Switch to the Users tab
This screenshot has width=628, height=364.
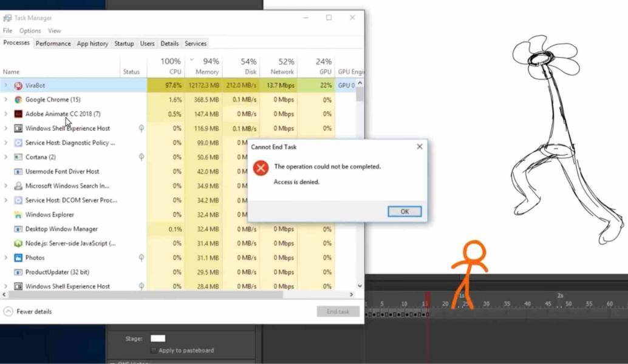[148, 44]
